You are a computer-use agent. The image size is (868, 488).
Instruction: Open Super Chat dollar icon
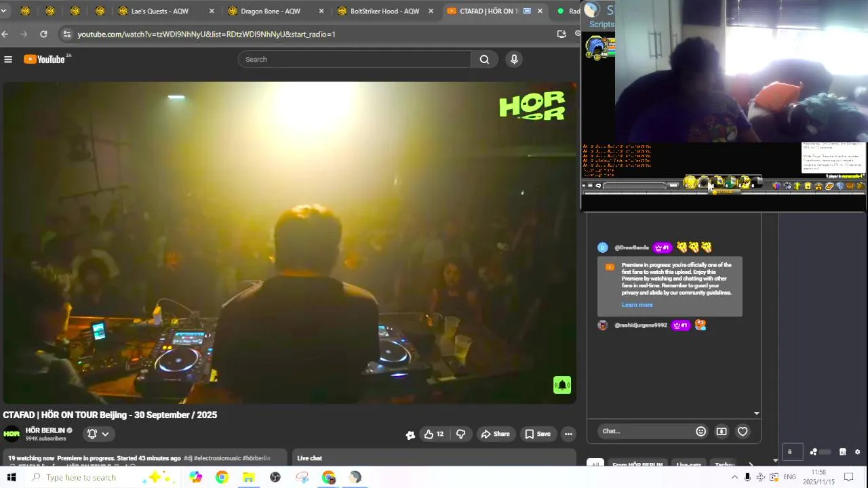(722, 431)
